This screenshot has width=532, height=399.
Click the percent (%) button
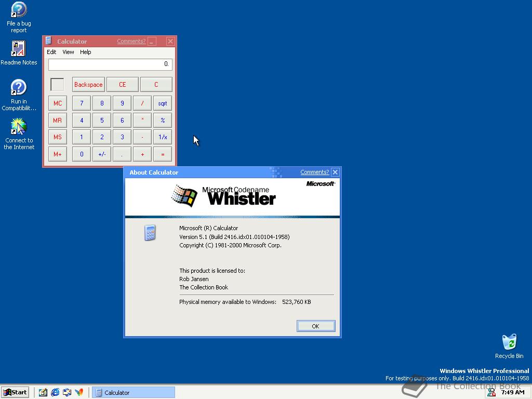pos(163,120)
